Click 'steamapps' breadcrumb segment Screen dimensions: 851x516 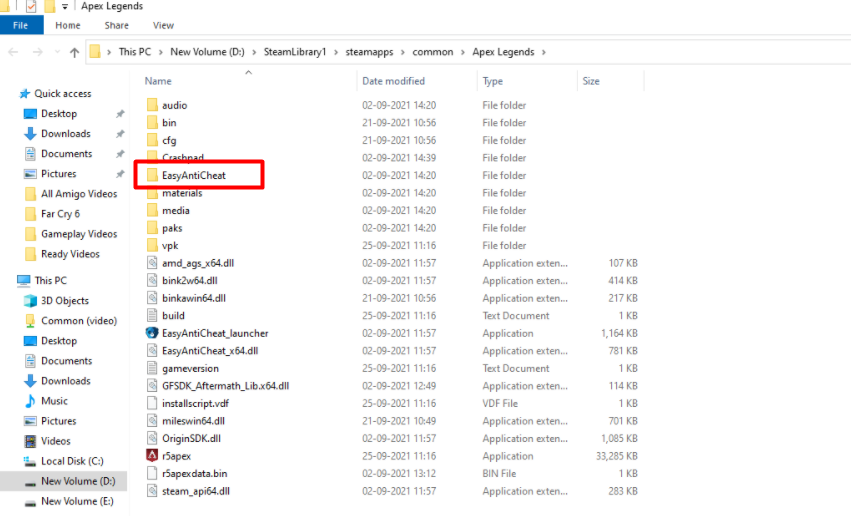click(369, 52)
